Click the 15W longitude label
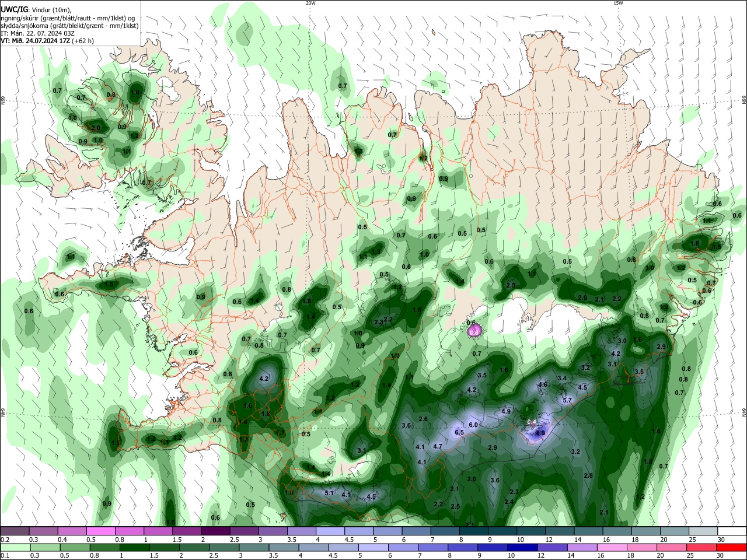 point(618,3)
